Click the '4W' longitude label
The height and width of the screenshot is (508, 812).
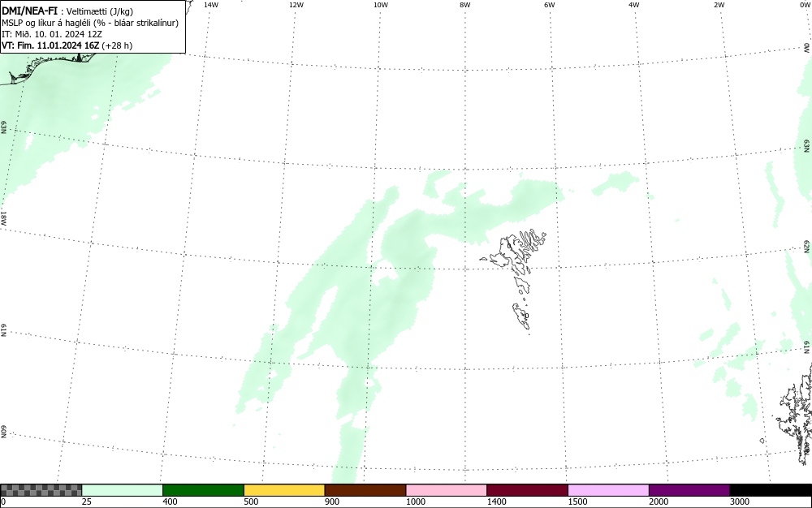pyautogui.click(x=634, y=5)
